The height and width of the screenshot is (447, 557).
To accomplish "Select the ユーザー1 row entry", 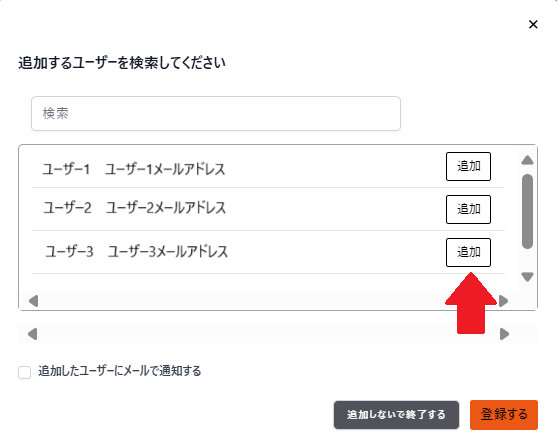I will 268,168.
